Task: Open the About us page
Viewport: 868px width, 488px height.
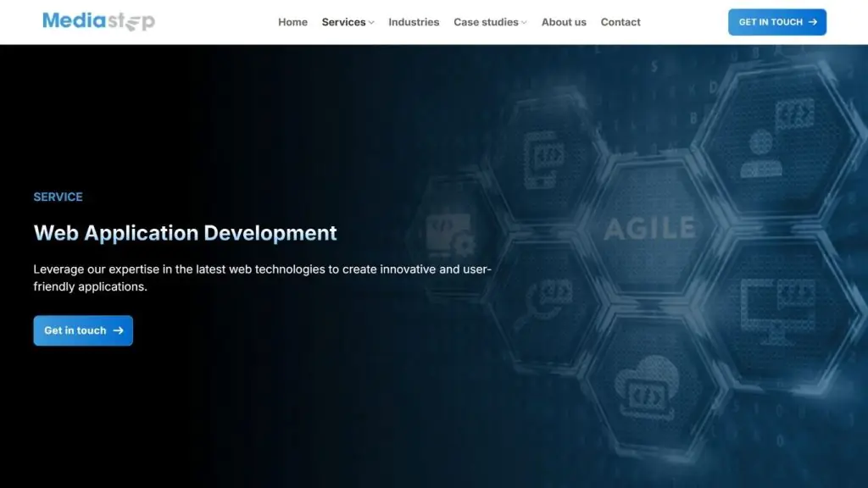Action: point(564,22)
